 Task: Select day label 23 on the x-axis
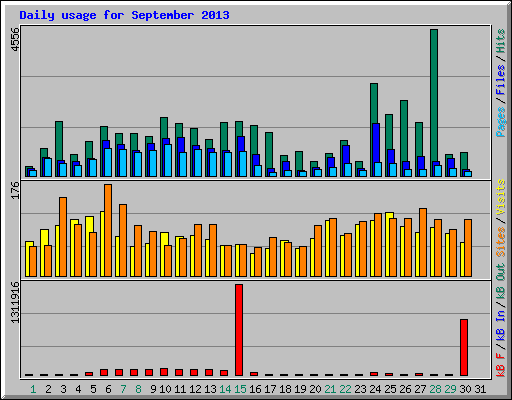(x=360, y=389)
